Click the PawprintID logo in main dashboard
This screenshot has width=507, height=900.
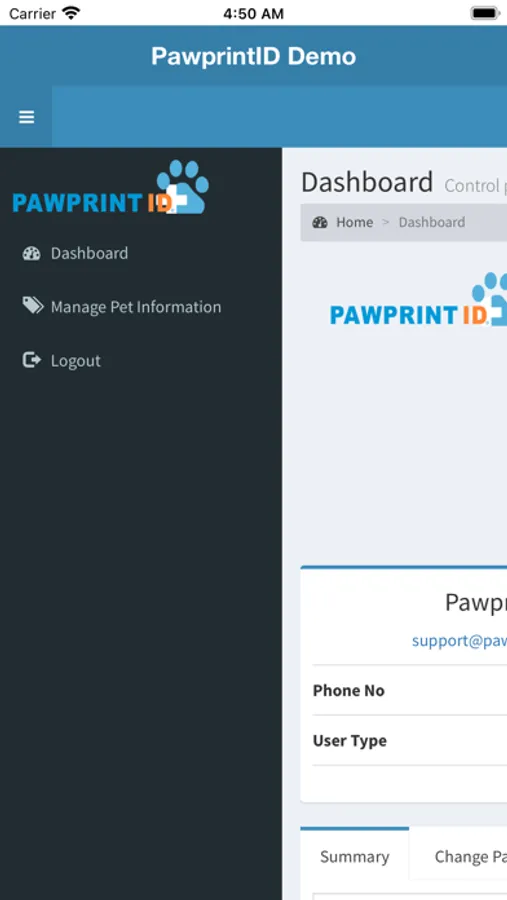pos(419,299)
